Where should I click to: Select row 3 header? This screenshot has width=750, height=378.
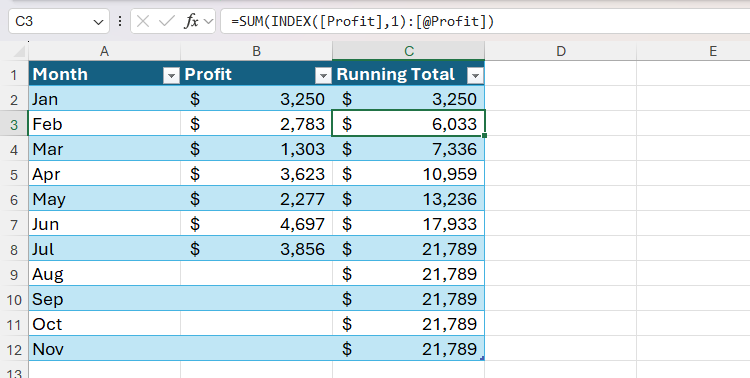14,124
